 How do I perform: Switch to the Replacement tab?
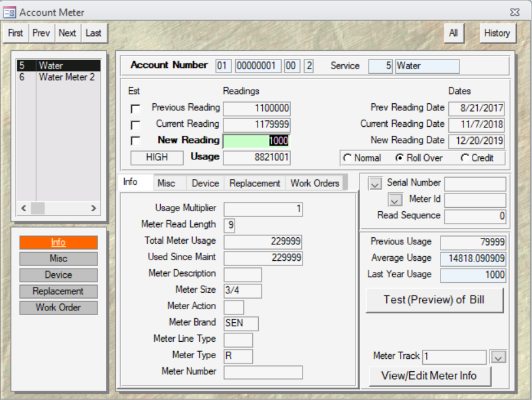tap(254, 183)
